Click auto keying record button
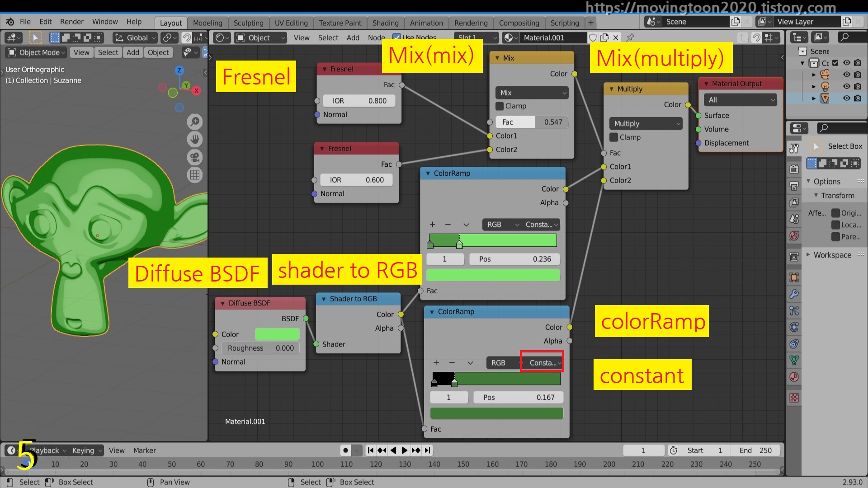The height and width of the screenshot is (488, 868). point(346,450)
